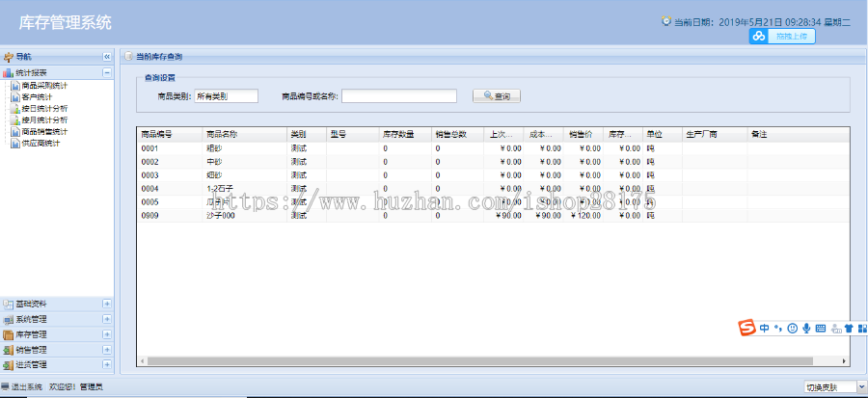Expand the 进货管理 section
The width and height of the screenshot is (868, 398).
(107, 365)
